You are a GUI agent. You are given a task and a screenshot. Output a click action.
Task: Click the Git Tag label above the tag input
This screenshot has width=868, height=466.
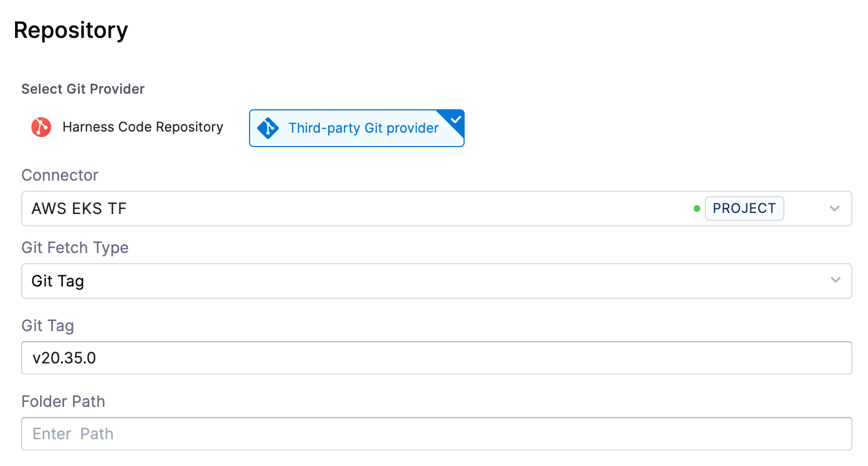[x=47, y=326]
